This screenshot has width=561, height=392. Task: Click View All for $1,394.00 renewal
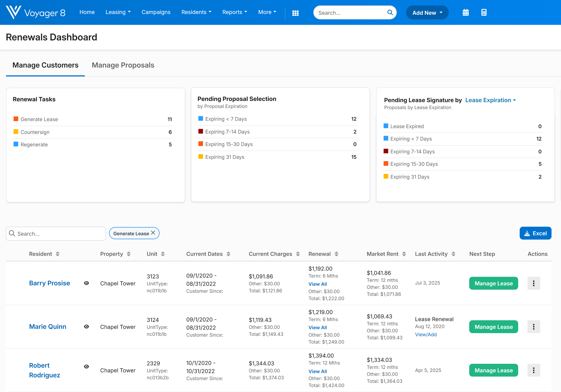pos(318,371)
